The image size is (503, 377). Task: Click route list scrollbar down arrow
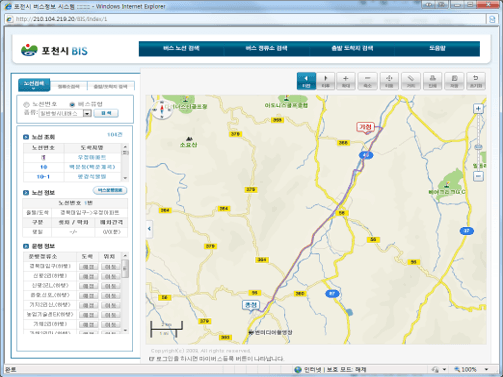(x=125, y=178)
